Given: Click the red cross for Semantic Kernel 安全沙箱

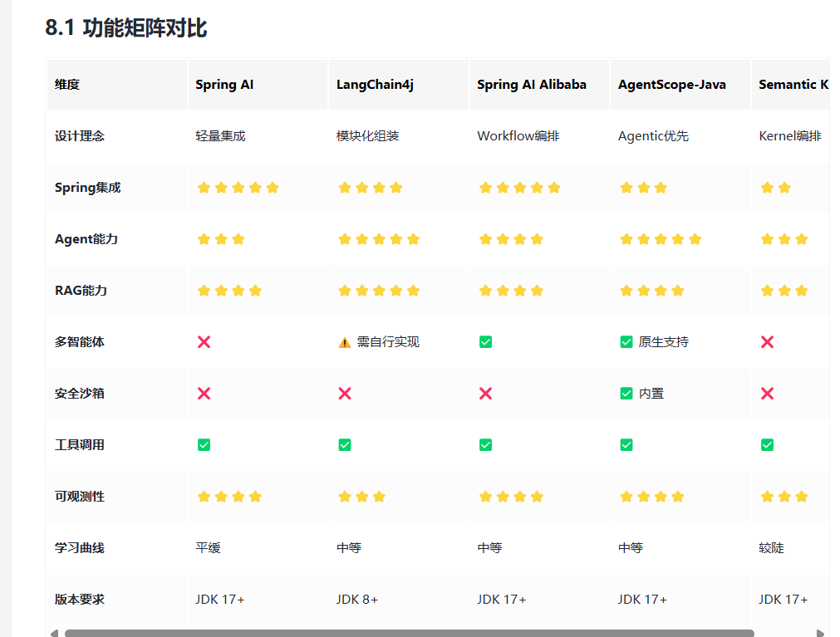Looking at the screenshot, I should click(x=768, y=394).
